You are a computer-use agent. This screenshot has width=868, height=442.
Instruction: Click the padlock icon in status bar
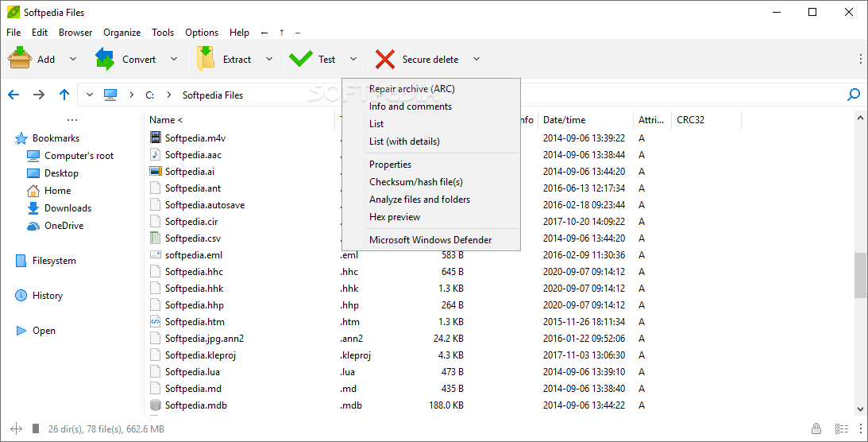click(x=816, y=428)
